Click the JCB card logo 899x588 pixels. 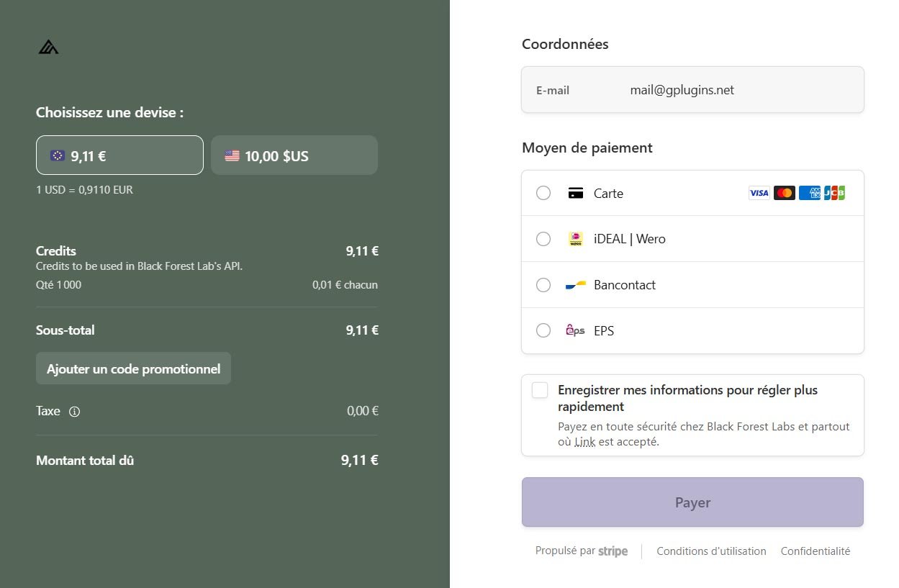click(834, 193)
